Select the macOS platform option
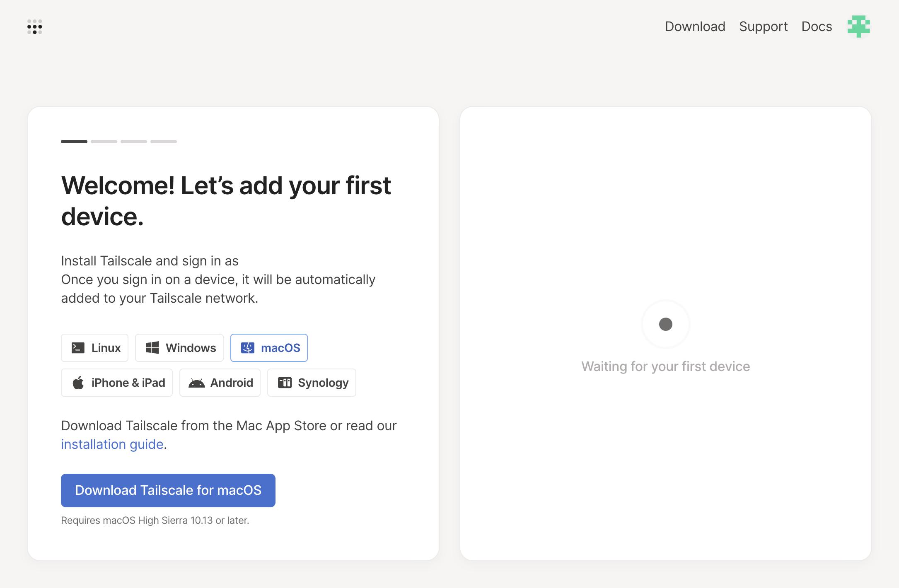Viewport: 899px width, 588px height. tap(269, 348)
